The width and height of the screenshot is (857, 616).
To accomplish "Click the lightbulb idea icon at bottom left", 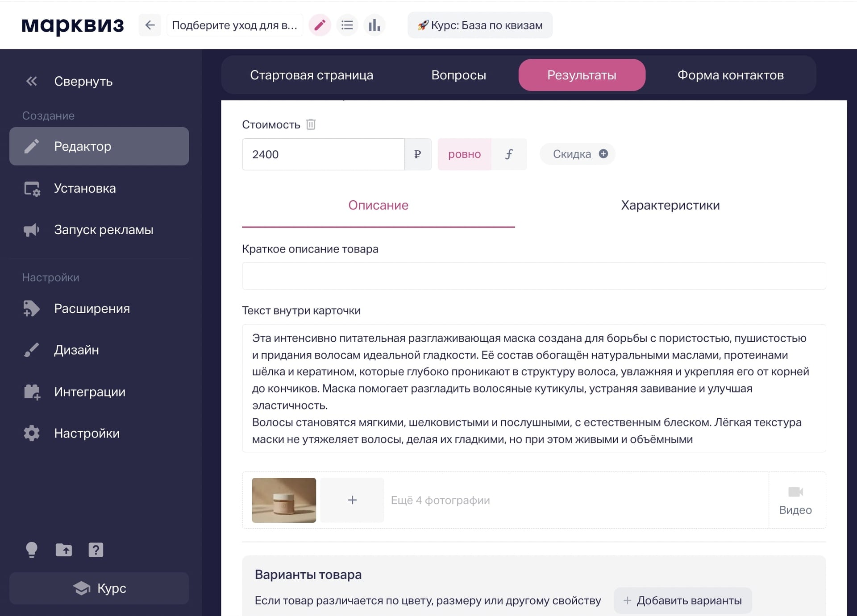I will [x=32, y=550].
